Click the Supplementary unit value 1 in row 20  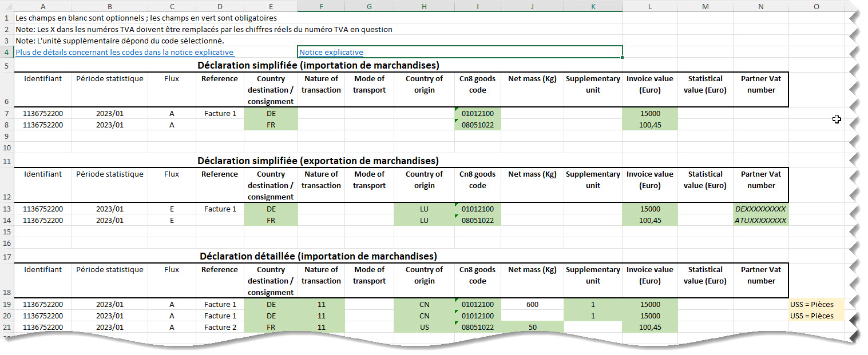pos(593,316)
